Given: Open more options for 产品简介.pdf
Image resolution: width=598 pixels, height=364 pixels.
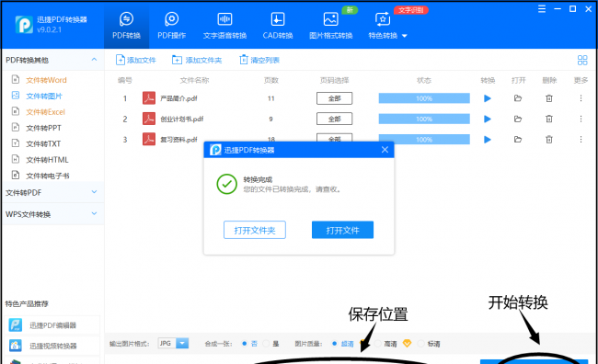Looking at the screenshot, I should [x=581, y=98].
